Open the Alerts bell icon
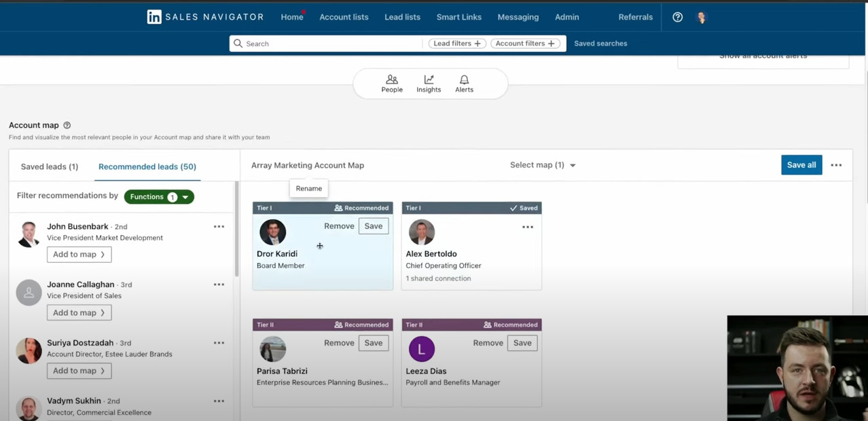The width and height of the screenshot is (868, 421). pyautogui.click(x=465, y=84)
